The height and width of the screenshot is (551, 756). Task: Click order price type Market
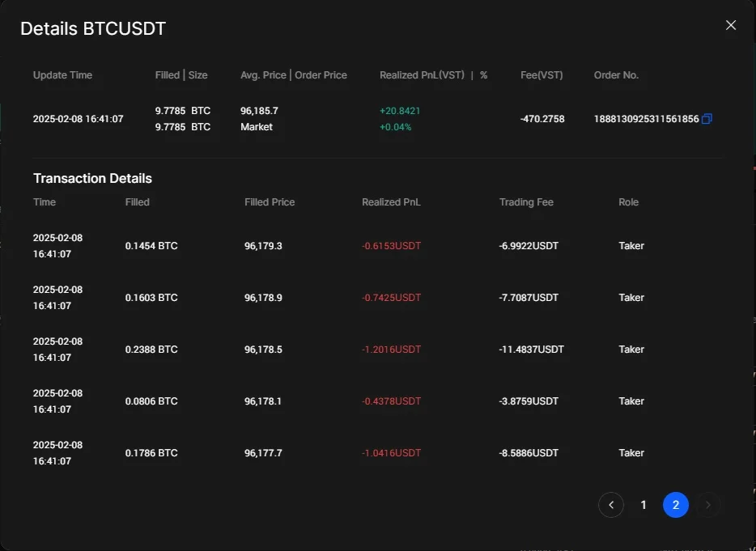click(257, 127)
